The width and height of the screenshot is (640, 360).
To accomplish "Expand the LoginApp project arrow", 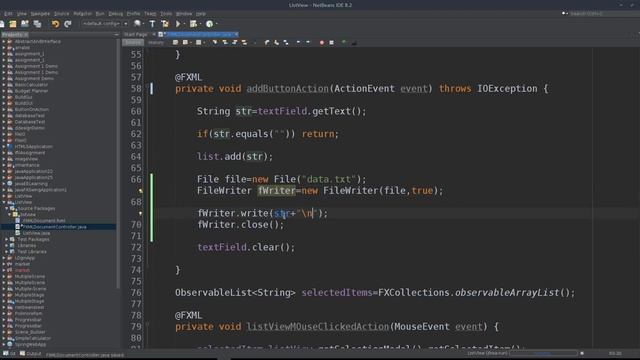I will coord(4,258).
